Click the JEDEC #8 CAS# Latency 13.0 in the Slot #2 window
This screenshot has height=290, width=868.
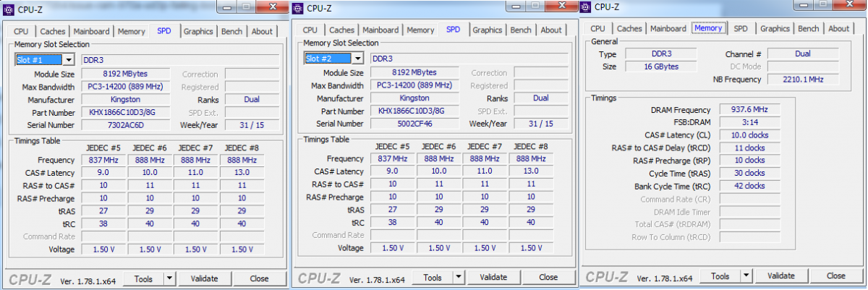point(530,171)
